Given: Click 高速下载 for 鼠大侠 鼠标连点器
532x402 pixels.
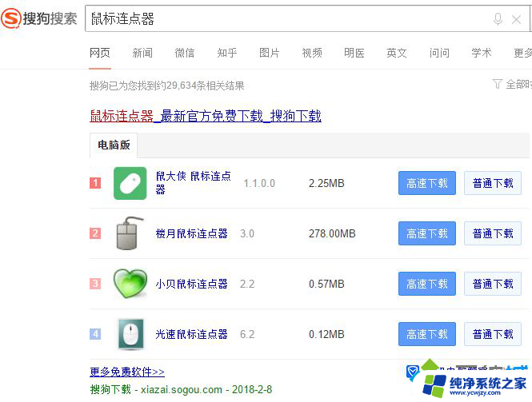Looking at the screenshot, I should pyautogui.click(x=427, y=183).
